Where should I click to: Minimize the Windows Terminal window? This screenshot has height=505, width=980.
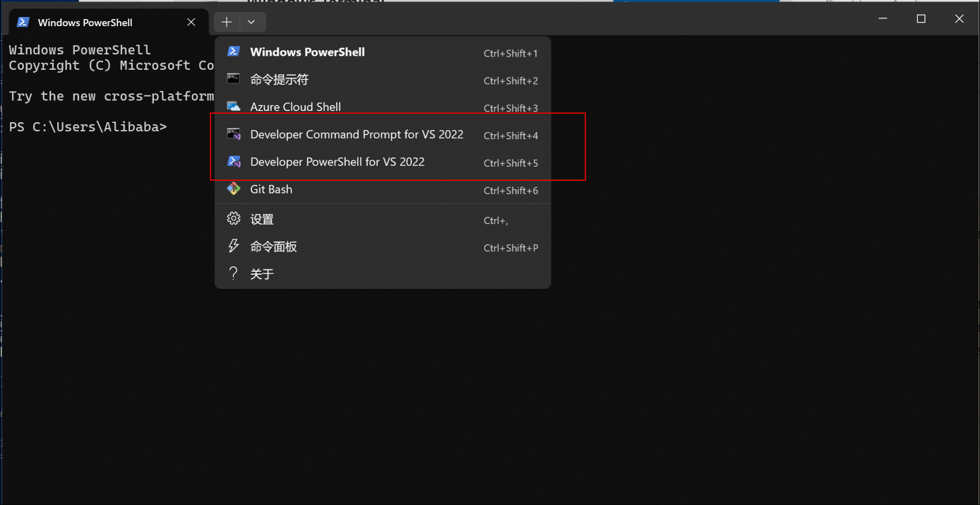pos(883,19)
